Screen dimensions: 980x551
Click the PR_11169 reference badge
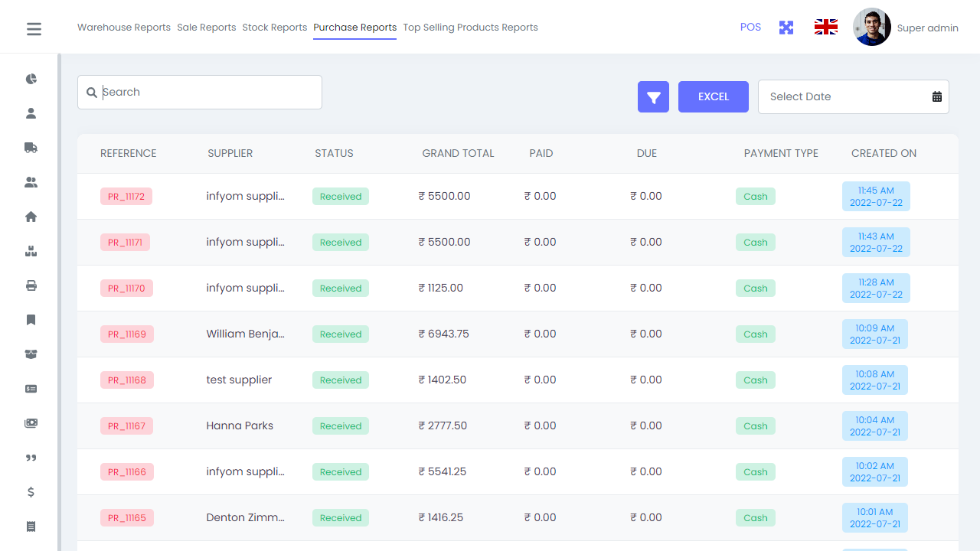[x=127, y=334]
